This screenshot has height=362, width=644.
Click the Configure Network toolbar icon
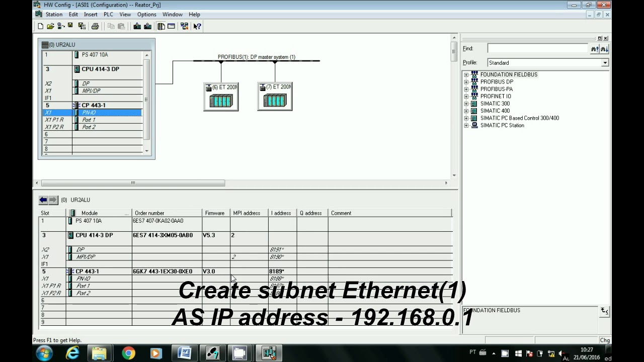tap(185, 26)
